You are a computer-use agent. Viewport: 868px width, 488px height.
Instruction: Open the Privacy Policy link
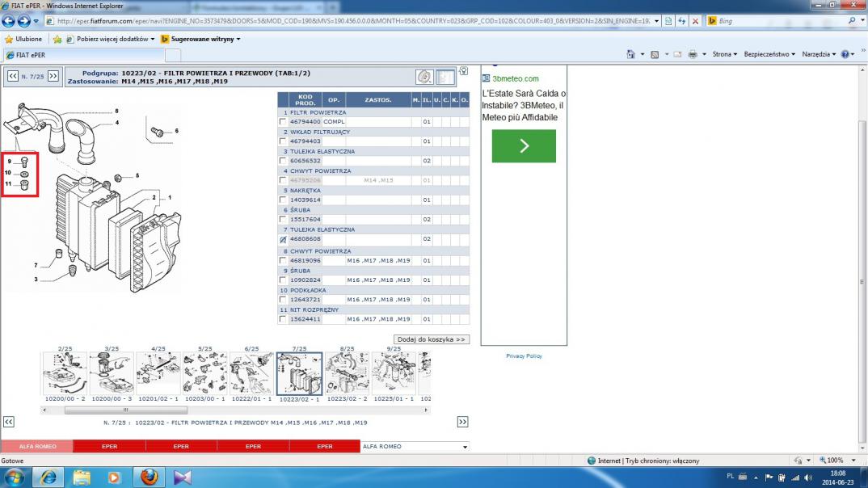(x=524, y=355)
